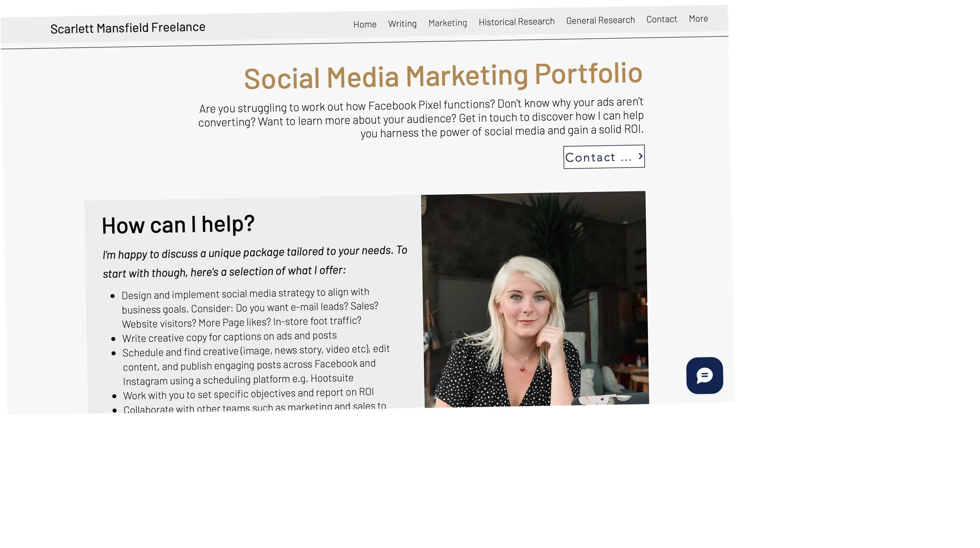Click the italic unique package tailored text
This screenshot has width=980, height=548.
tap(255, 262)
